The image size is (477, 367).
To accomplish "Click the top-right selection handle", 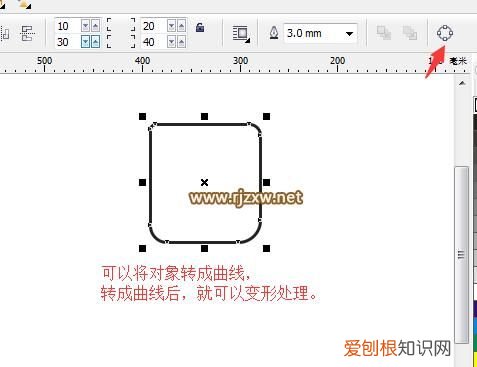I will pyautogui.click(x=266, y=116).
